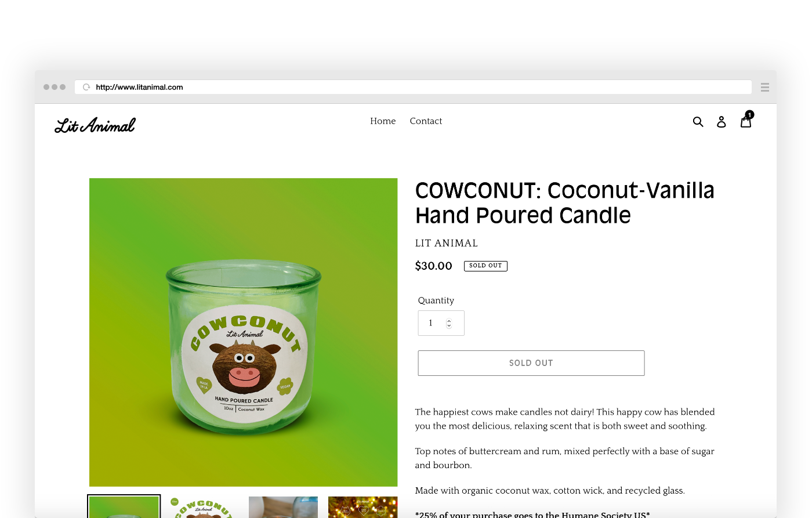Go to the Home menu item
Viewport: 812px width, 518px height.
[383, 121]
